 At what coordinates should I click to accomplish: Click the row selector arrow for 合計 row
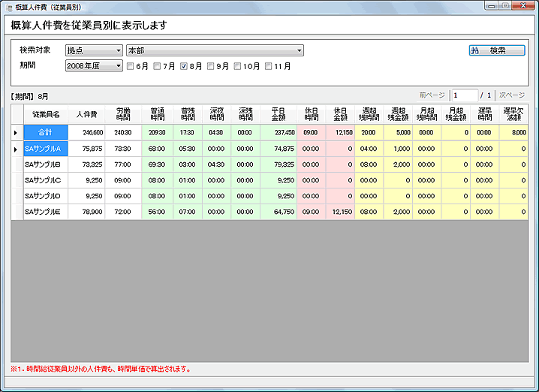pos(17,132)
